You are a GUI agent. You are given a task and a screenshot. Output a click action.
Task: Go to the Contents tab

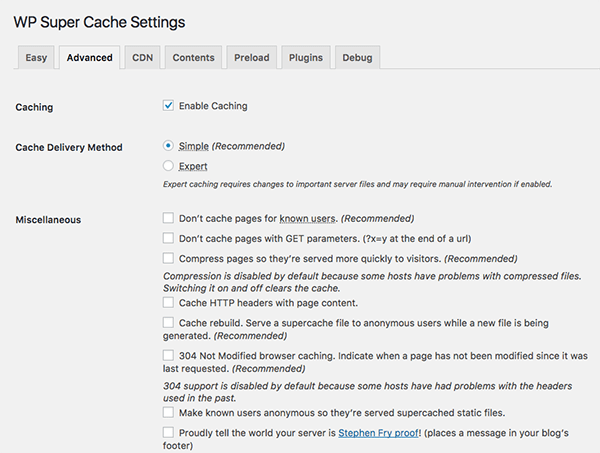click(193, 58)
